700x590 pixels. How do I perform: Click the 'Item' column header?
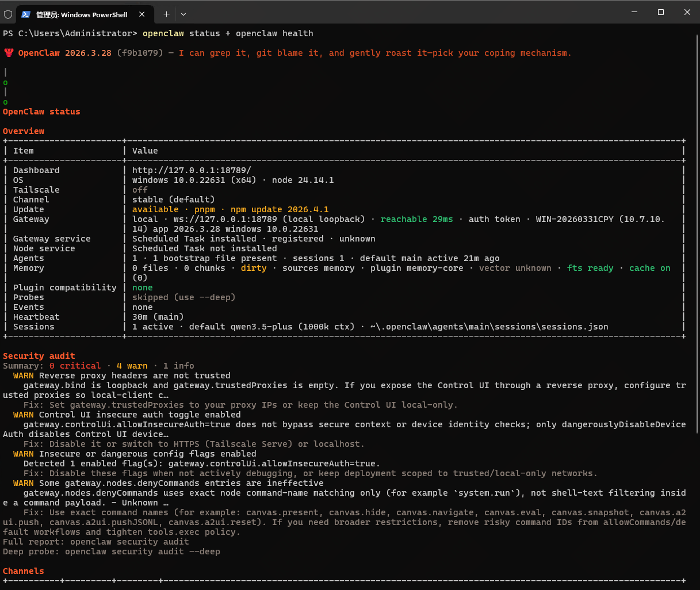pyautogui.click(x=24, y=151)
